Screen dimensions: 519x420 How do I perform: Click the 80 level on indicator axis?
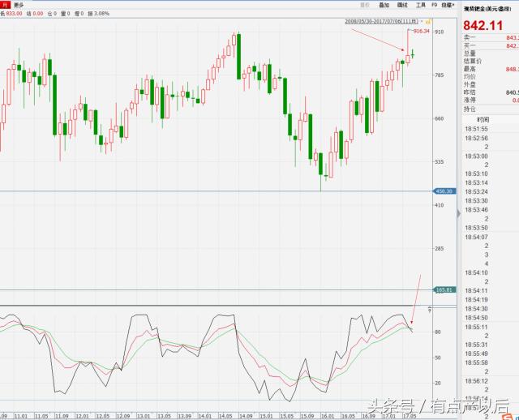tap(438, 332)
